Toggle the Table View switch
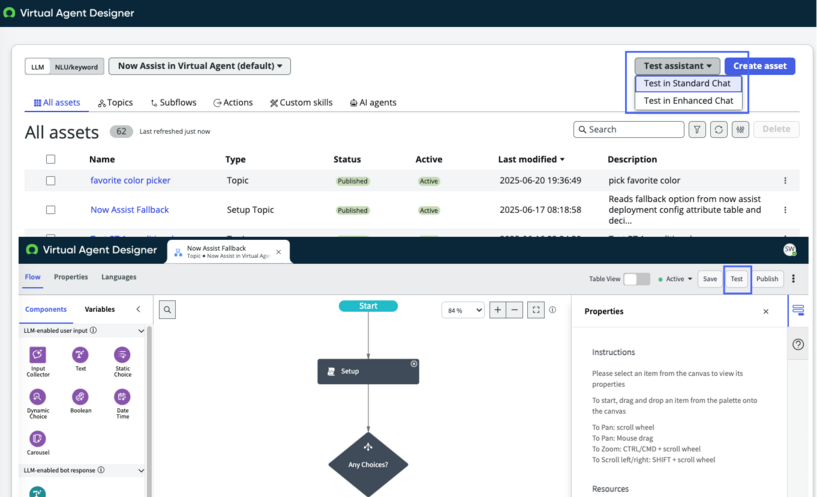The image size is (817, 497). coord(637,279)
